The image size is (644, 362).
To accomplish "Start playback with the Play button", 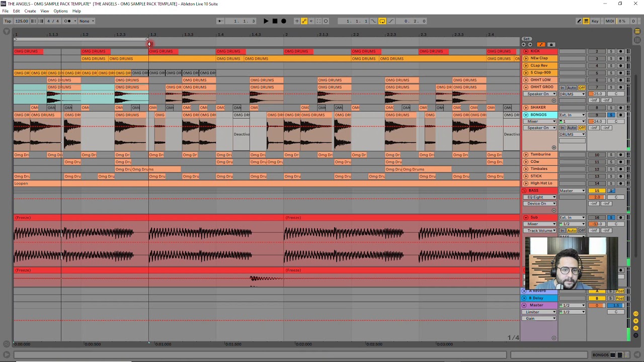I will coord(266,21).
